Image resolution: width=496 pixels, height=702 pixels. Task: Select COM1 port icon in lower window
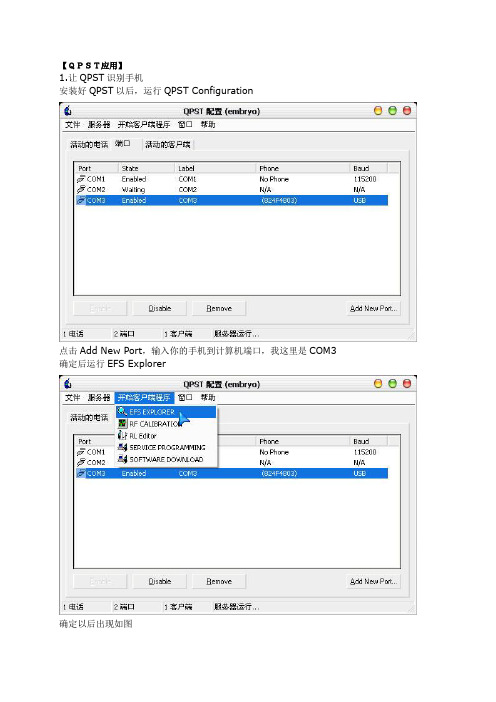(81, 452)
